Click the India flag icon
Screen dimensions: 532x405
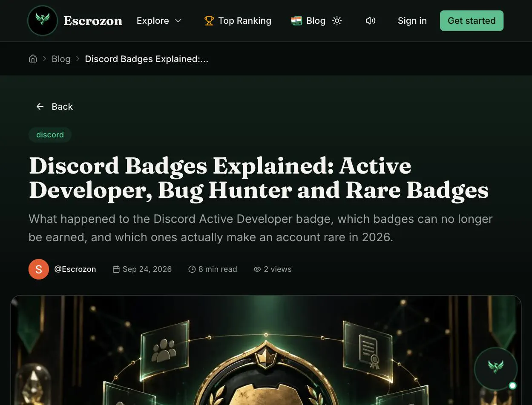(x=296, y=20)
